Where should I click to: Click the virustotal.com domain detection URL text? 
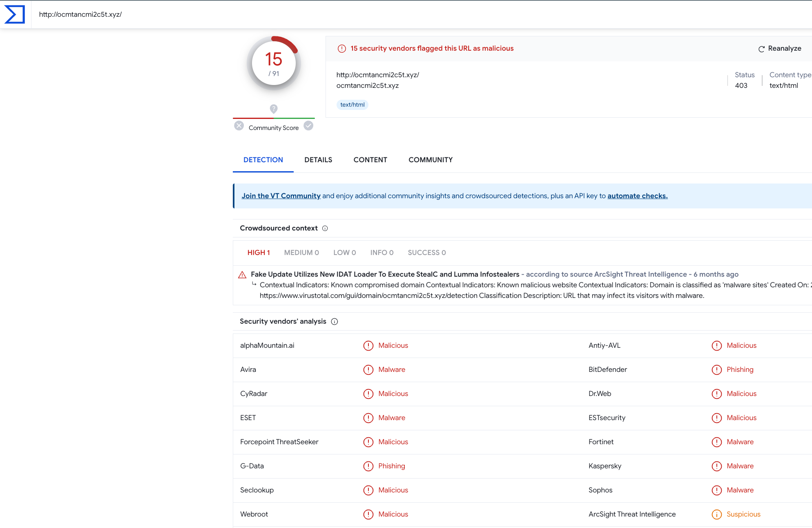(x=368, y=295)
